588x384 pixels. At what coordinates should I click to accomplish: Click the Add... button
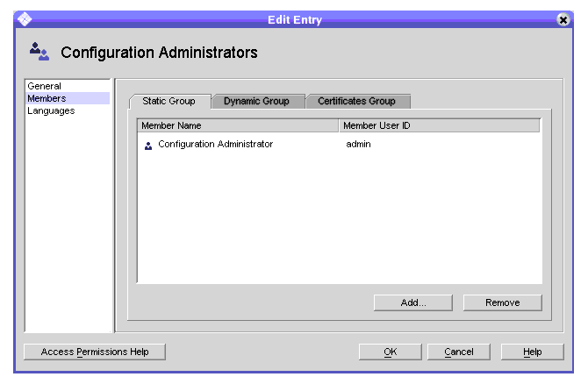[x=413, y=302]
